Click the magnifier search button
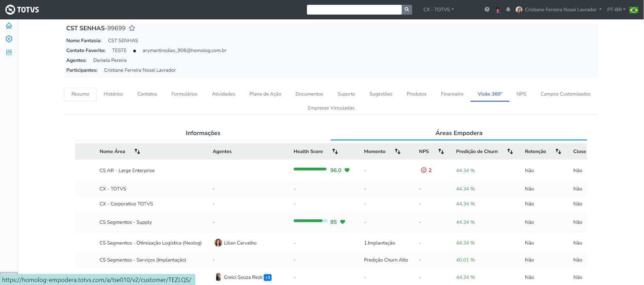 coord(407,10)
